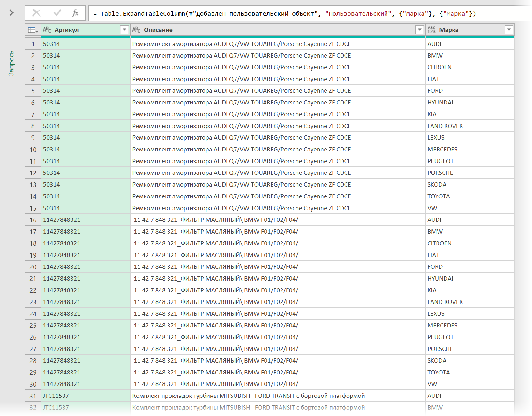Image resolution: width=532 pixels, height=416 pixels.
Task: Open function fx icon in formula bar
Action: (x=75, y=13)
